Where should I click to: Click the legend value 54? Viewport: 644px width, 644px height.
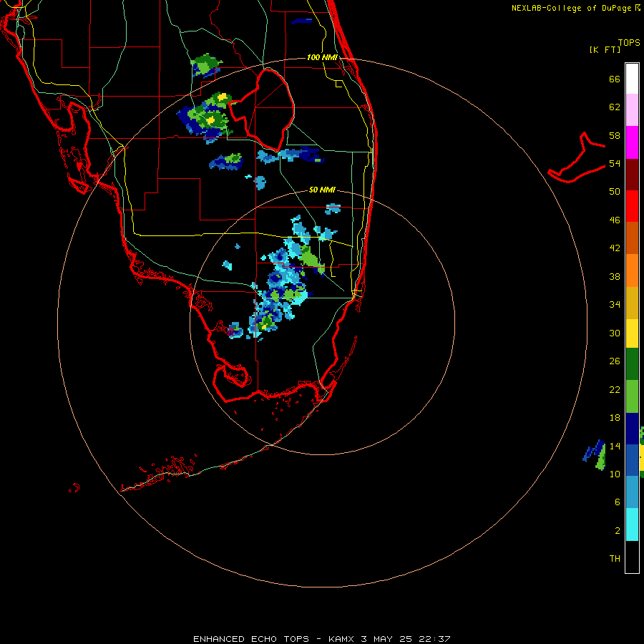615,163
